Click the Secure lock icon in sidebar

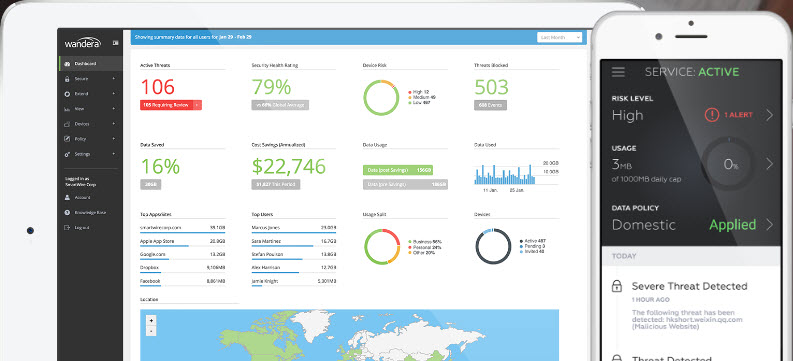[x=67, y=79]
